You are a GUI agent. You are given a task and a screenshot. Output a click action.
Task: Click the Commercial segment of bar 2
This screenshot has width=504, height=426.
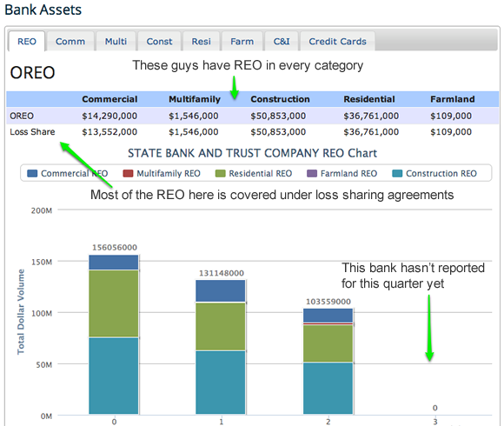(x=328, y=316)
